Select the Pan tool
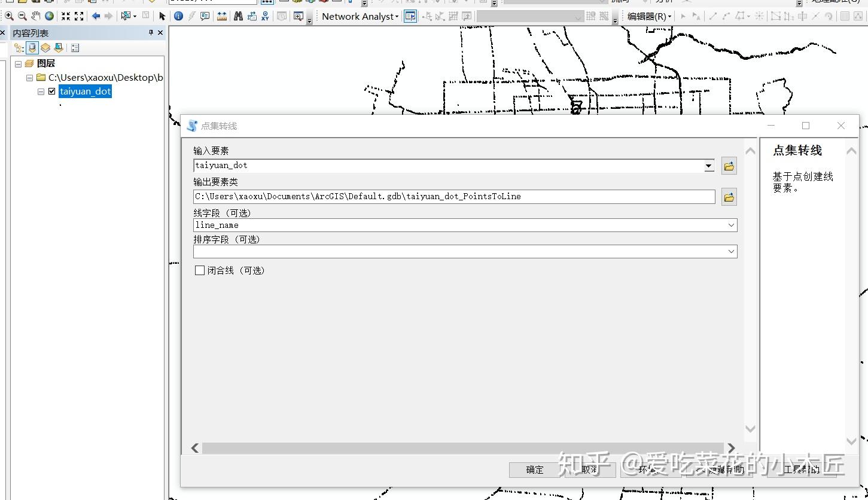 [36, 16]
